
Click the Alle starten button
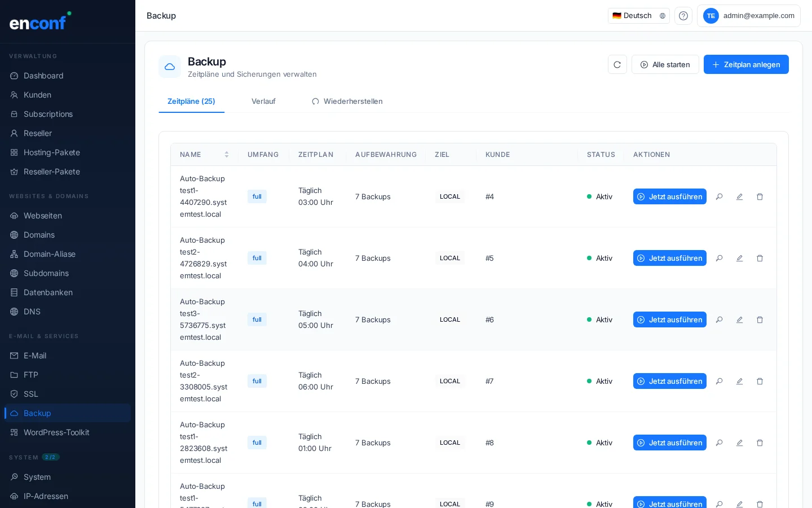(665, 64)
